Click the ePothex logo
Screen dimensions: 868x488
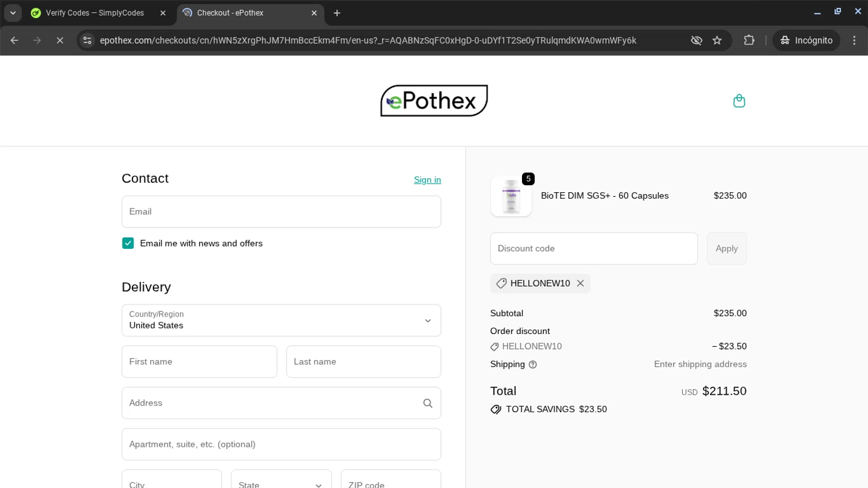click(x=434, y=101)
